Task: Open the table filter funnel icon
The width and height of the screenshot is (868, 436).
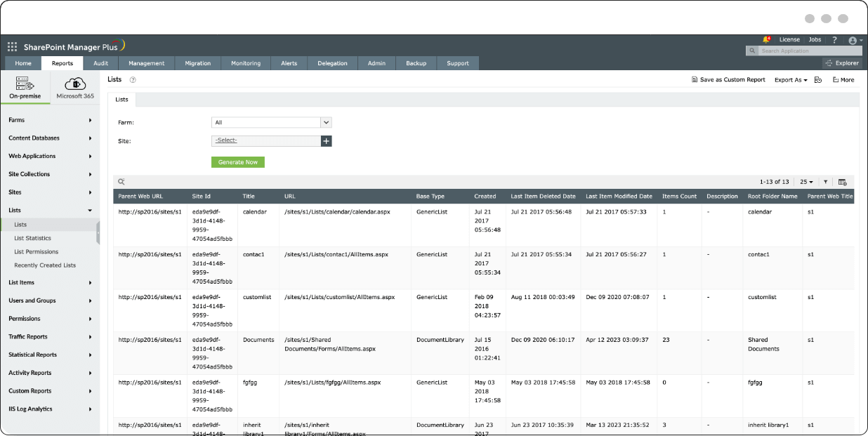Action: click(x=826, y=182)
